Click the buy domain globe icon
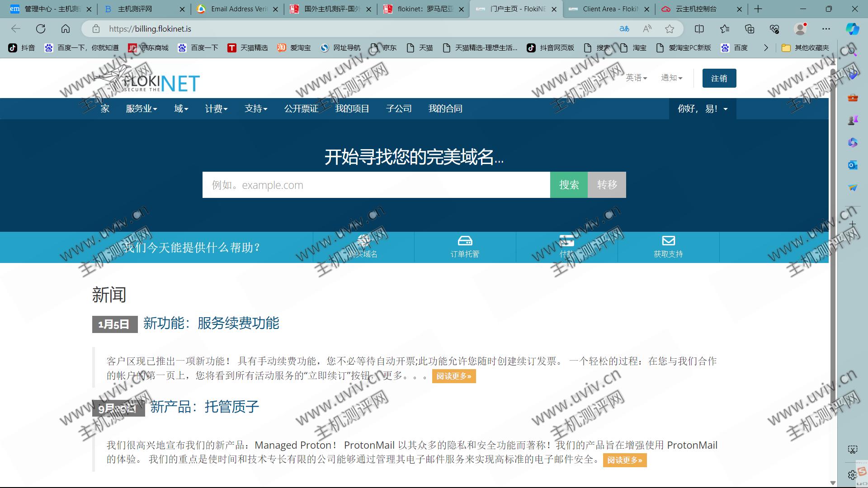The height and width of the screenshot is (488, 868). [363, 240]
